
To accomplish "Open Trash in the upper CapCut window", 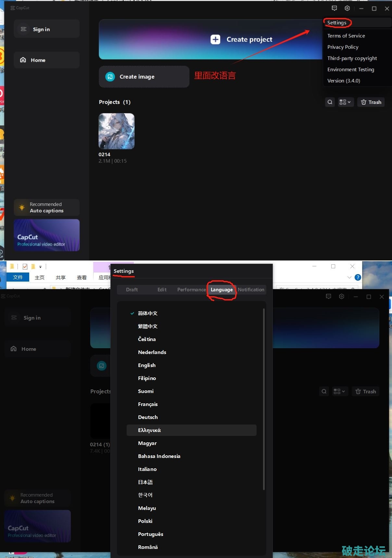I will (371, 102).
